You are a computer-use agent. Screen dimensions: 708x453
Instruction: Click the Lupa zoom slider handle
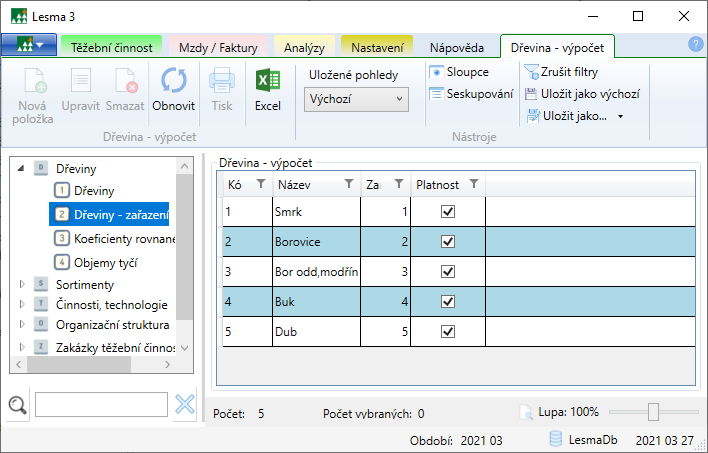[x=653, y=412]
